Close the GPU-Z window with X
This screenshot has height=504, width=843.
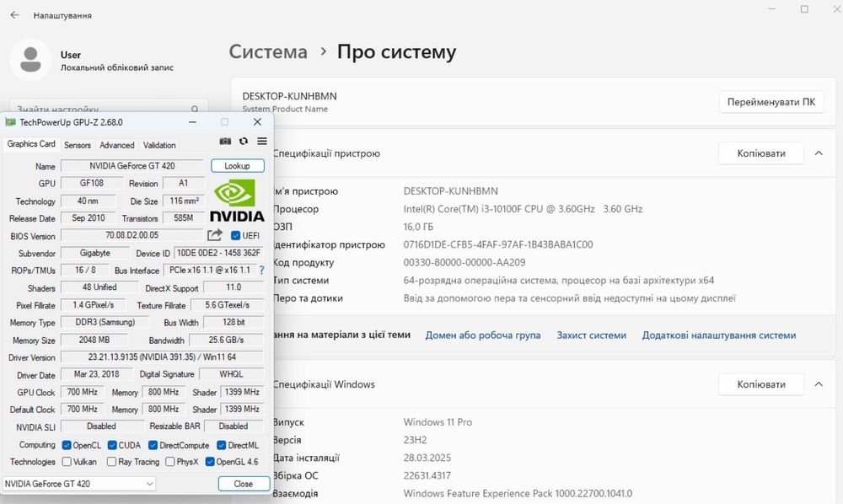pyautogui.click(x=257, y=122)
